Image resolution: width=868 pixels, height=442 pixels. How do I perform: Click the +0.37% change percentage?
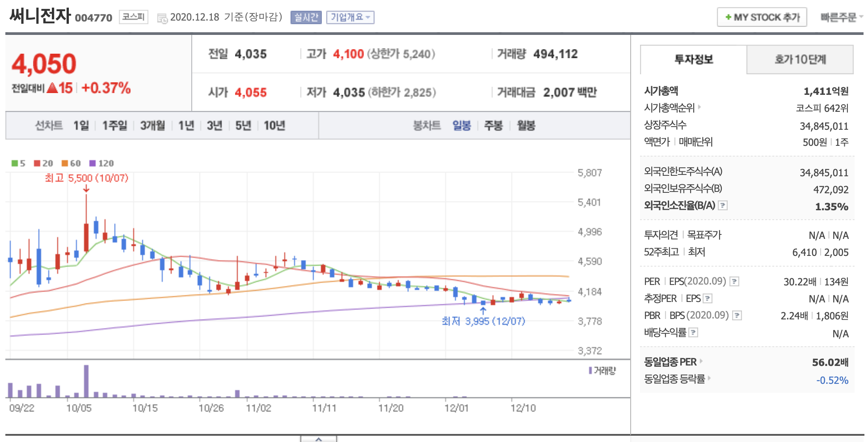click(x=106, y=88)
